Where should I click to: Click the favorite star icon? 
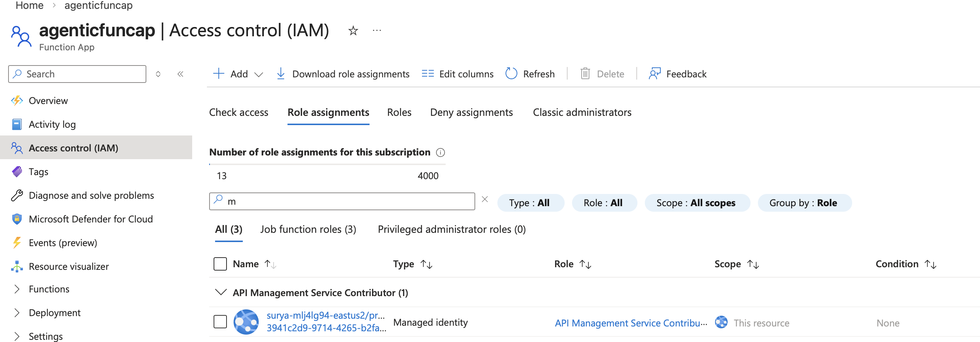point(353,30)
